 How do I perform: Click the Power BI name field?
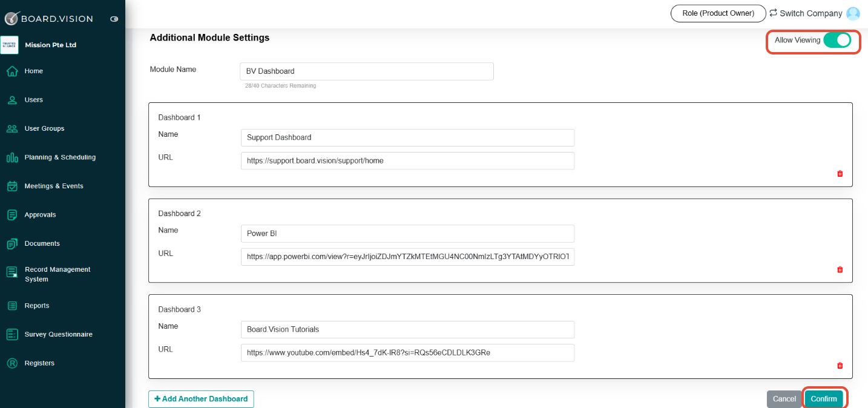pos(407,234)
